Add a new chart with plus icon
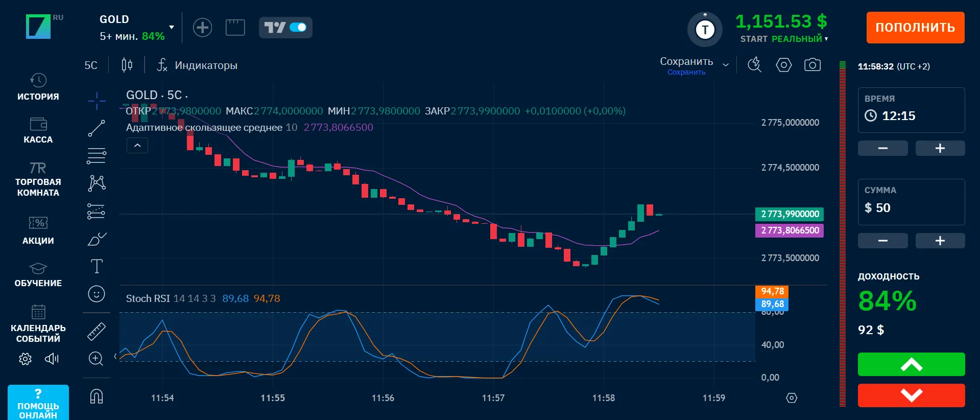The width and height of the screenshot is (980, 420). (x=202, y=27)
